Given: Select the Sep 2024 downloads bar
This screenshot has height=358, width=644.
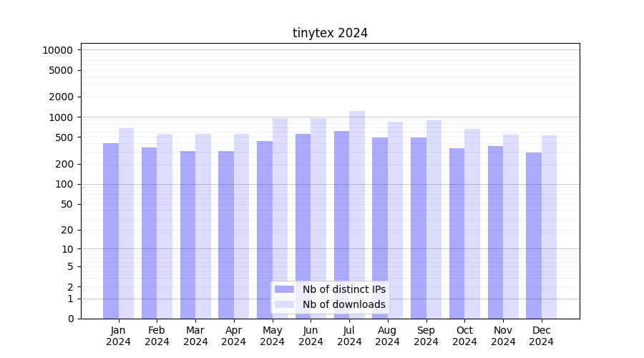Looking at the screenshot, I should point(434,219).
